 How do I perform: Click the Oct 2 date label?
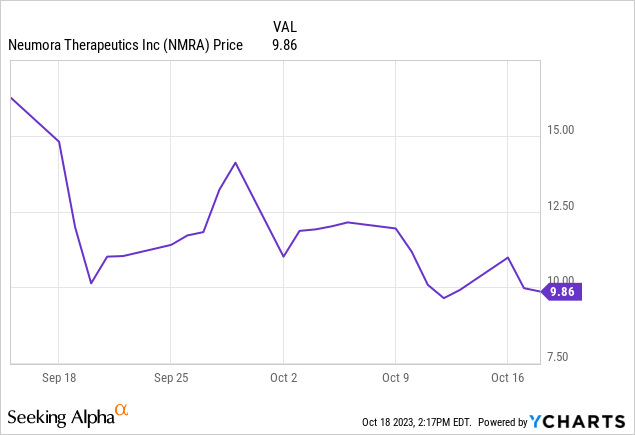(284, 380)
